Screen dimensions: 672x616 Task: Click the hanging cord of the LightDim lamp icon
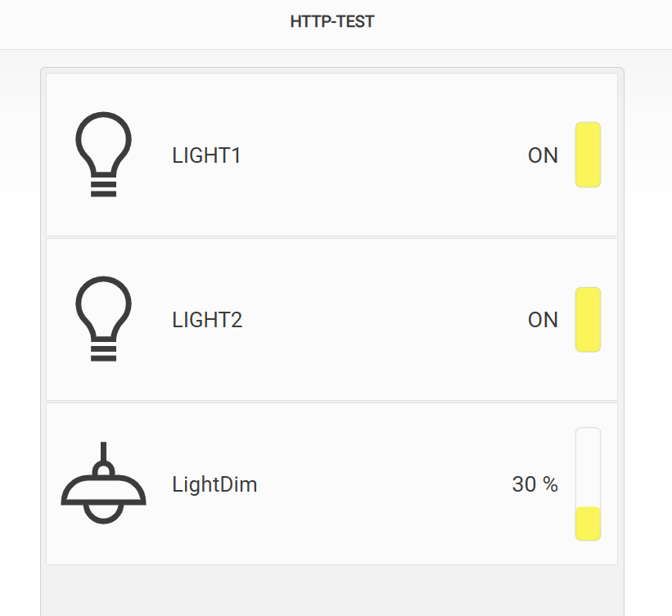(103, 452)
